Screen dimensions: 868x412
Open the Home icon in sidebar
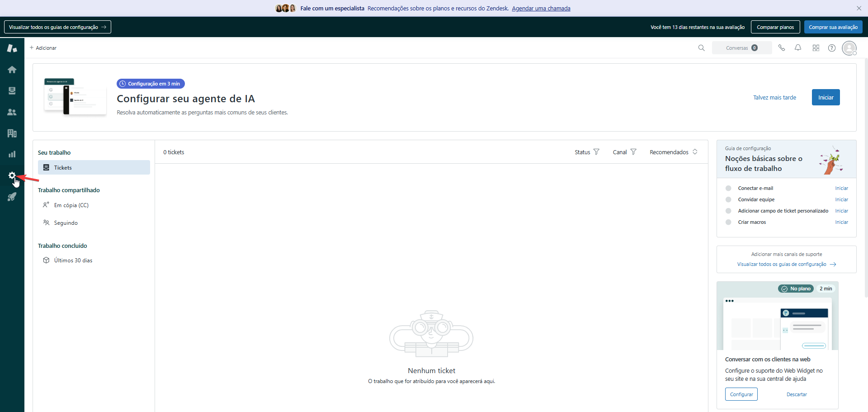click(x=12, y=70)
